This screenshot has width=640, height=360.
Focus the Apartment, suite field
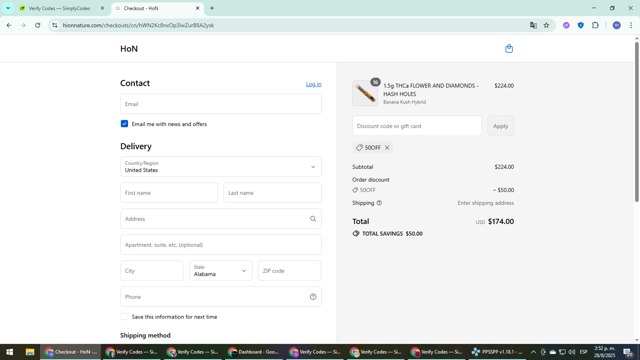tap(221, 245)
